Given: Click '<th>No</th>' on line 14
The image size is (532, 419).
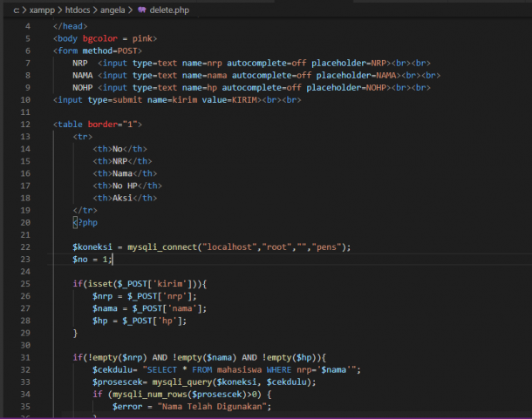Looking at the screenshot, I should pyautogui.click(x=119, y=149).
